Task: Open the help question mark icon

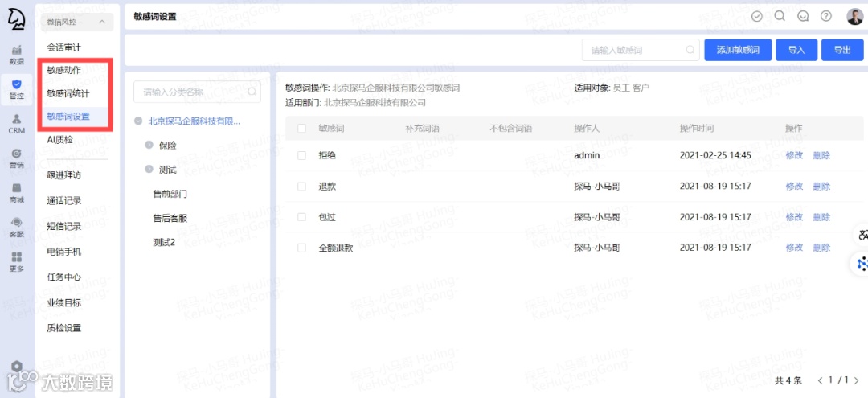Action: 826,16
